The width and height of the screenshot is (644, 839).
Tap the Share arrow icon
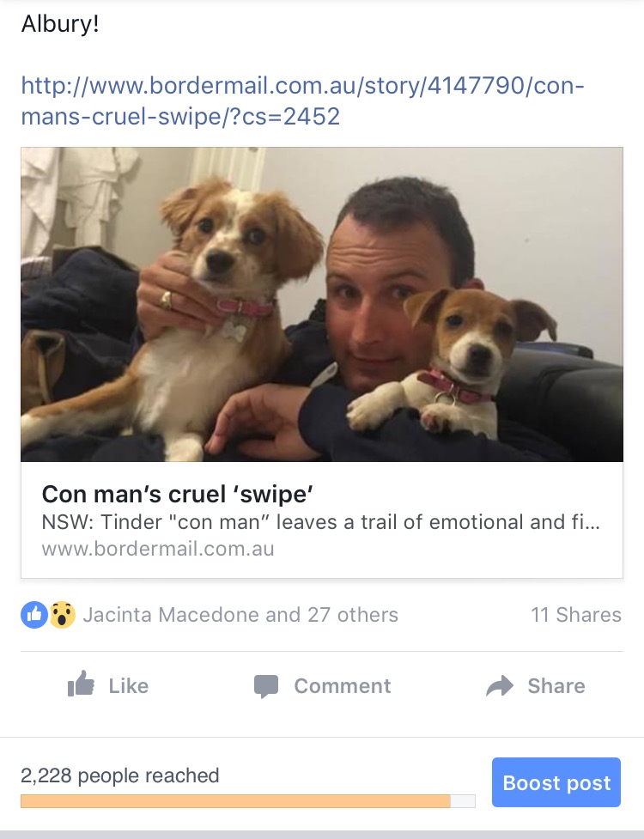(x=500, y=686)
